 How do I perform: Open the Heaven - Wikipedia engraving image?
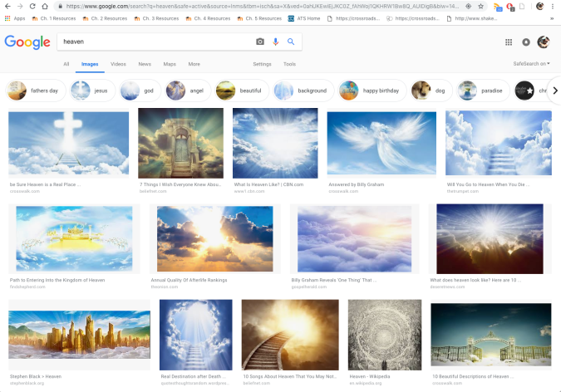tap(385, 335)
